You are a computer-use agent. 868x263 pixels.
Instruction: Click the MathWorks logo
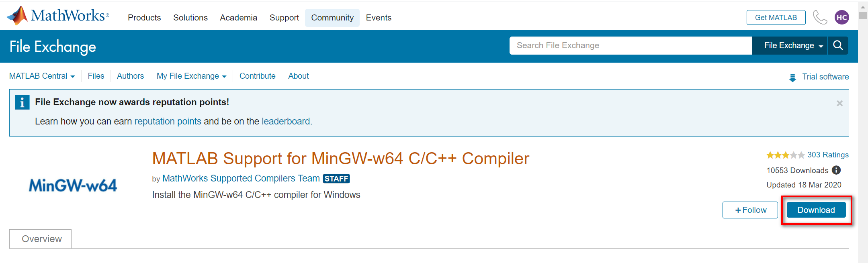tap(58, 16)
